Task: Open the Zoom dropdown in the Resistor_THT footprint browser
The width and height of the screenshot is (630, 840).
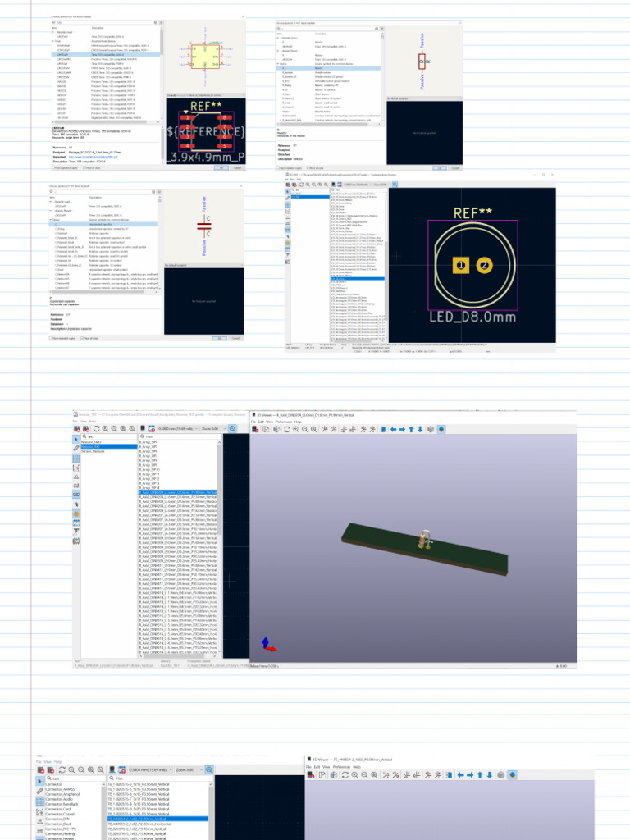Action: tap(212, 428)
